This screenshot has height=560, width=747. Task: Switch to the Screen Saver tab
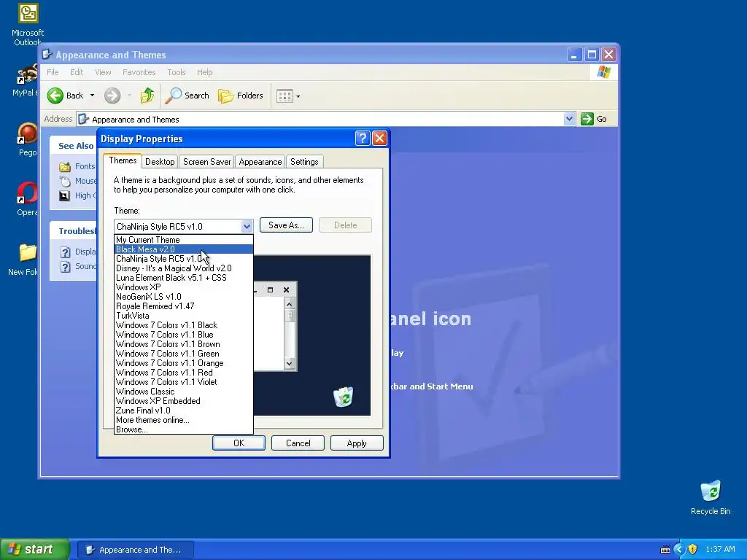coord(206,162)
